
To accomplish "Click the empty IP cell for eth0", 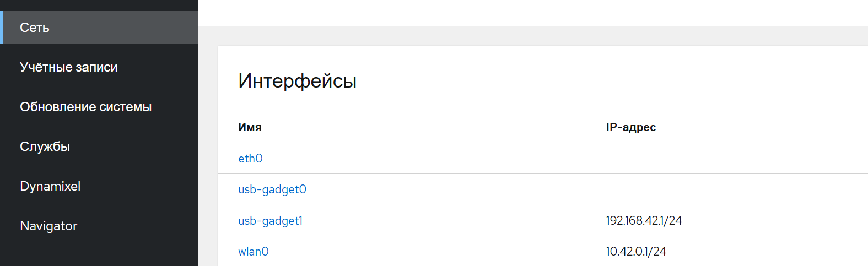I will pyautogui.click(x=661, y=159).
